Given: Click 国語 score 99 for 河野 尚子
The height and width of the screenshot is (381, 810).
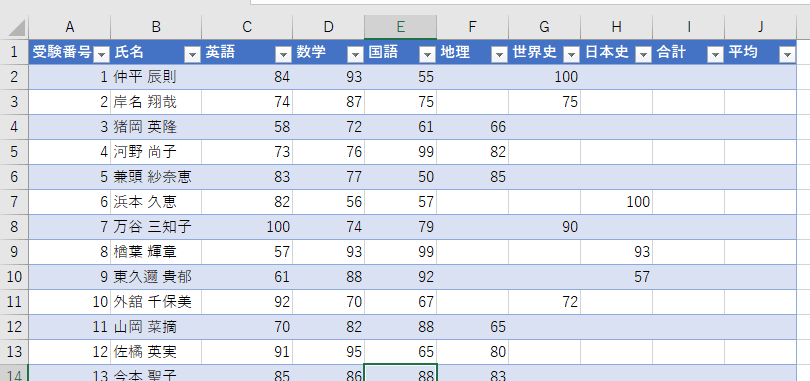Looking at the screenshot, I should pos(400,152).
